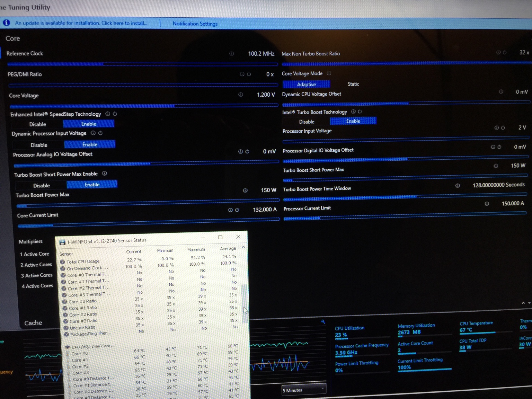Click CPU Temperature 67 °C monitor value
The image size is (532, 399).
(x=466, y=330)
